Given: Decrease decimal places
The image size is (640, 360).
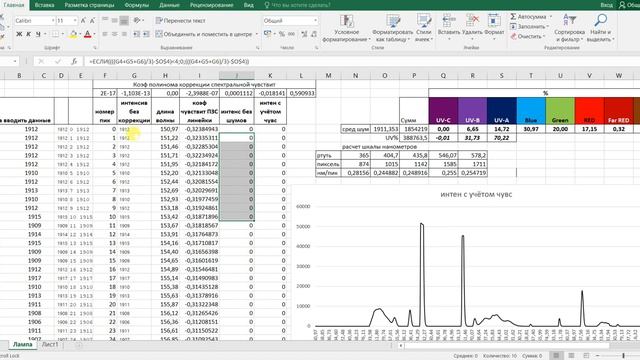Looking at the screenshot, I should pyautogui.click(x=313, y=34).
